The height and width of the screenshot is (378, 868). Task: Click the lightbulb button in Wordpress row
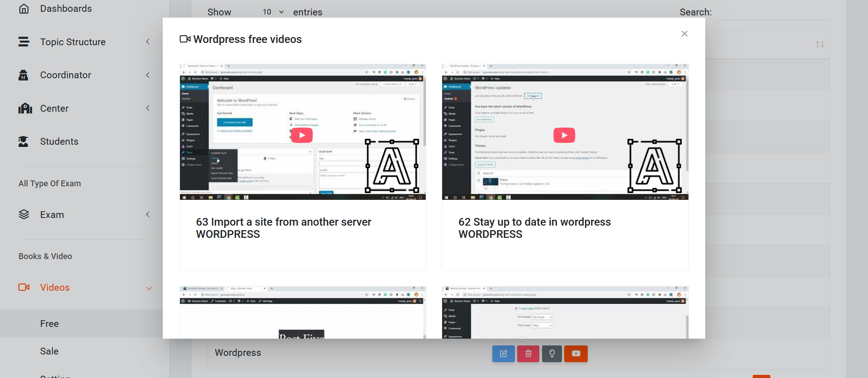pos(552,354)
